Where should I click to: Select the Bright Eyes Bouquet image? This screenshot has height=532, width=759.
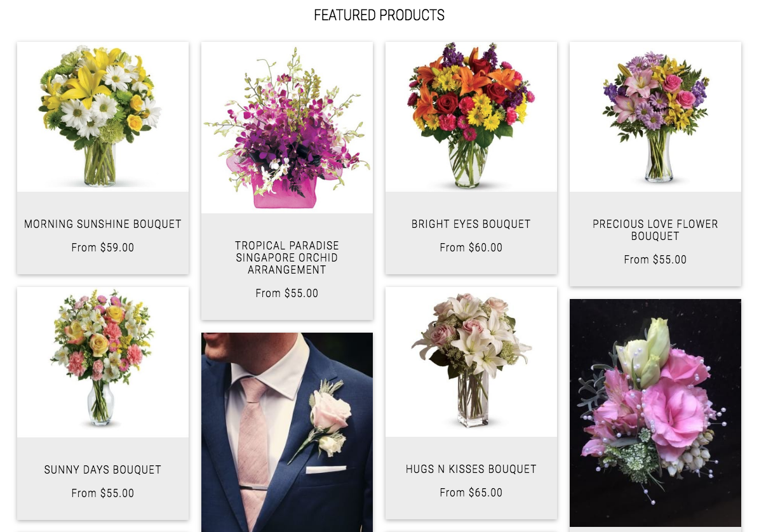coord(471,117)
